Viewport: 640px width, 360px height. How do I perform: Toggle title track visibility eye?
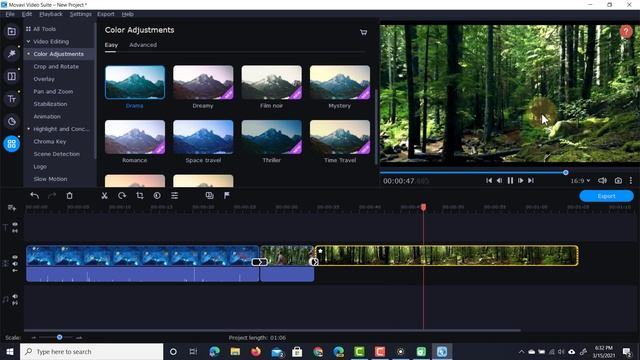pyautogui.click(x=15, y=224)
